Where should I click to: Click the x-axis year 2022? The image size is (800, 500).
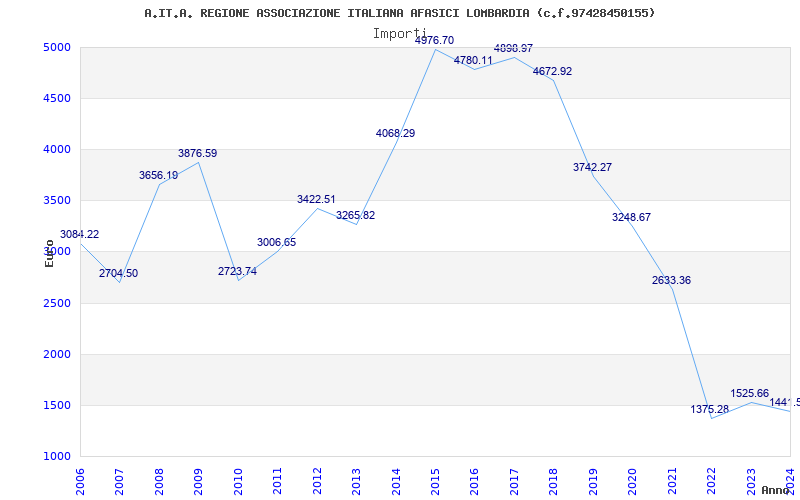tap(711, 481)
